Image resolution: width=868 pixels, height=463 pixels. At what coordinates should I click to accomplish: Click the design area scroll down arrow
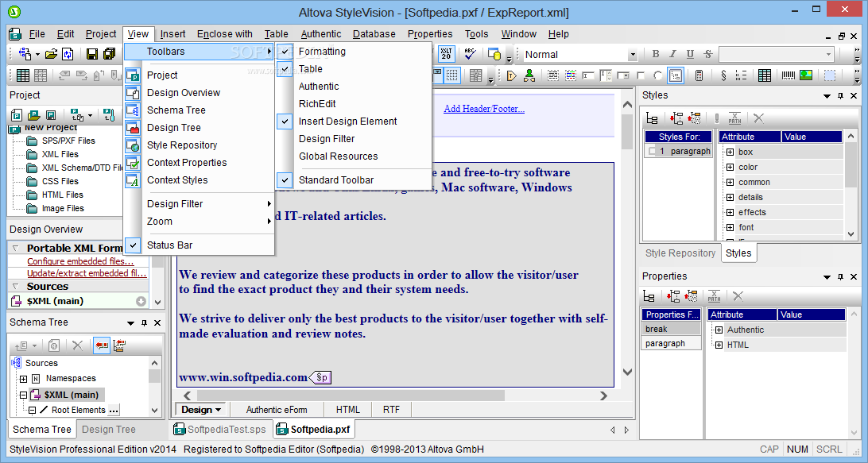pos(627,372)
